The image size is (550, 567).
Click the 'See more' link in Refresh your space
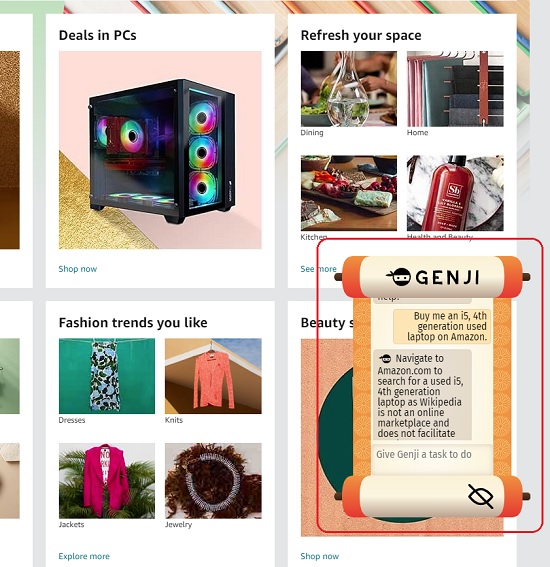tap(318, 269)
